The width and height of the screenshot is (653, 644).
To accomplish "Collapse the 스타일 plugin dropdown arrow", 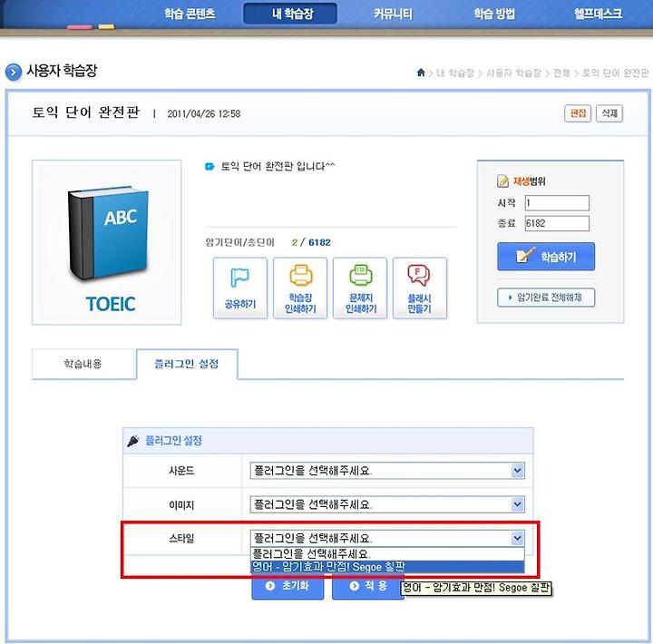I will coord(517,538).
